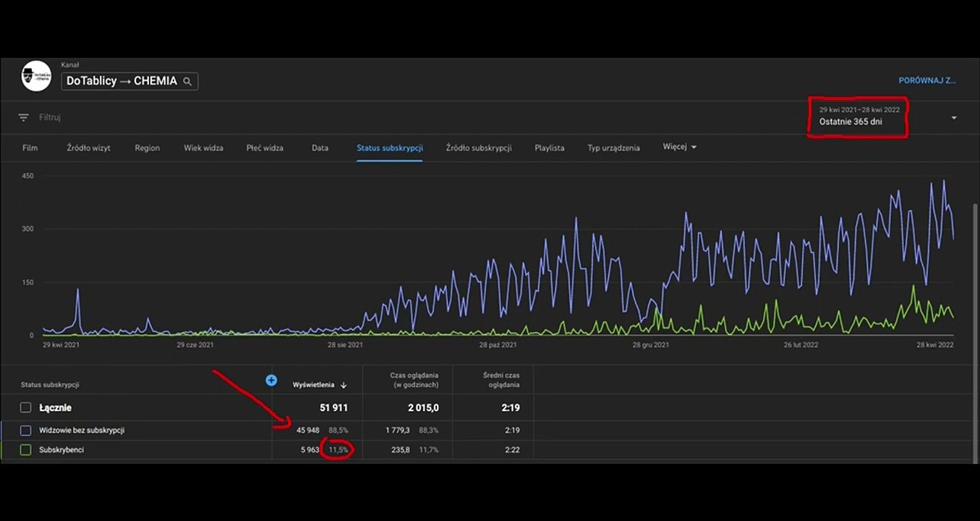
Task: Select the 1 779,3 watch time value
Action: coord(398,431)
